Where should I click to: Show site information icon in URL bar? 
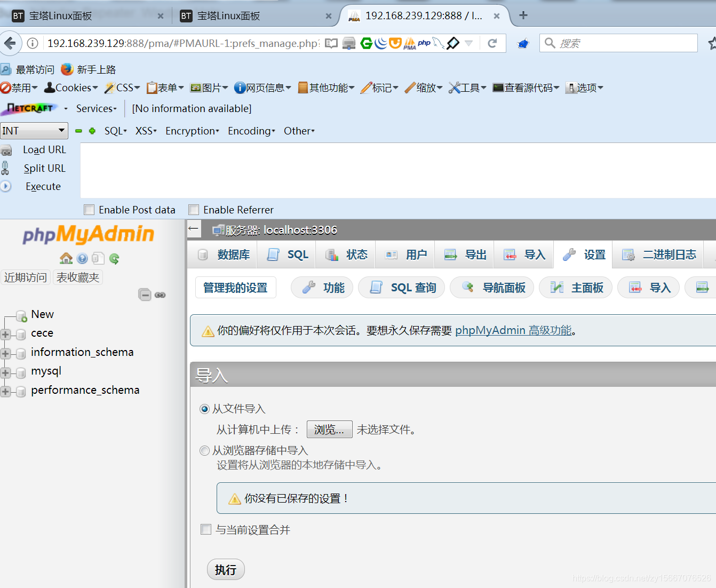[33, 43]
